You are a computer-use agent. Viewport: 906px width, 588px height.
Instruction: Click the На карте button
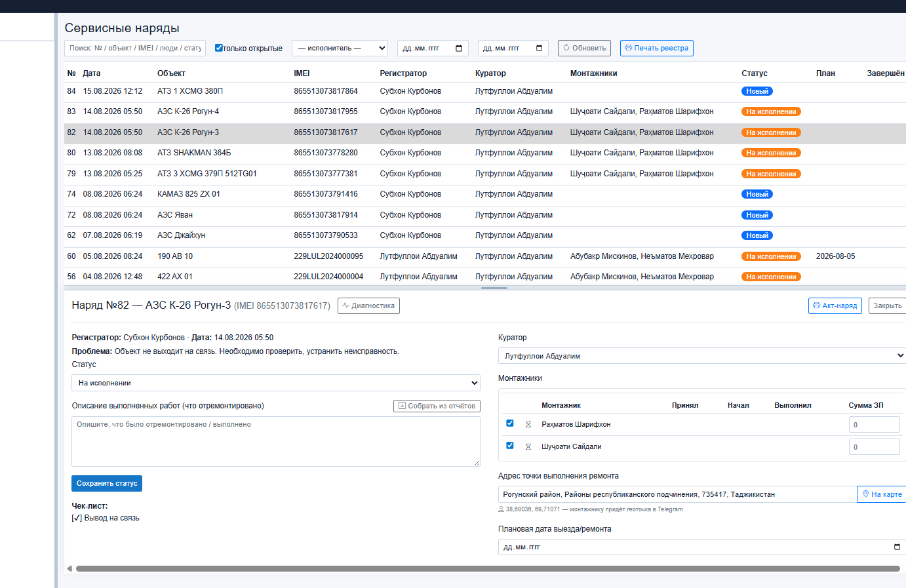[x=882, y=494]
